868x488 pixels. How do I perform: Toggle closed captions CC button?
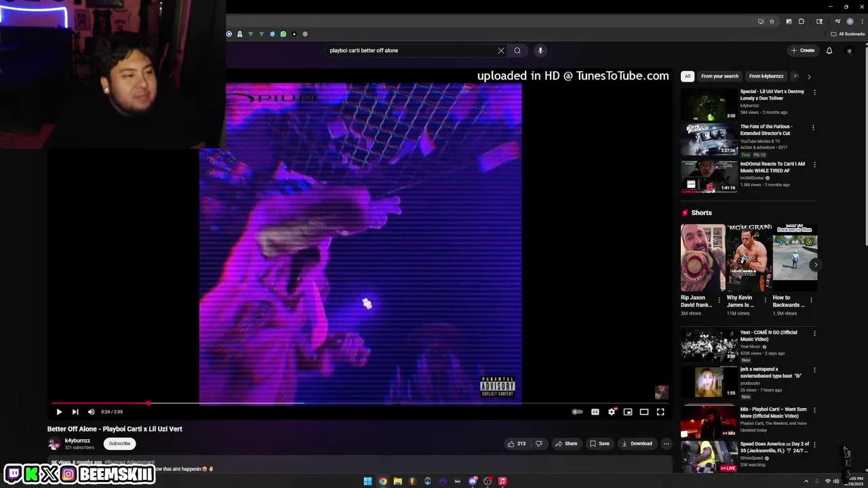point(595,411)
